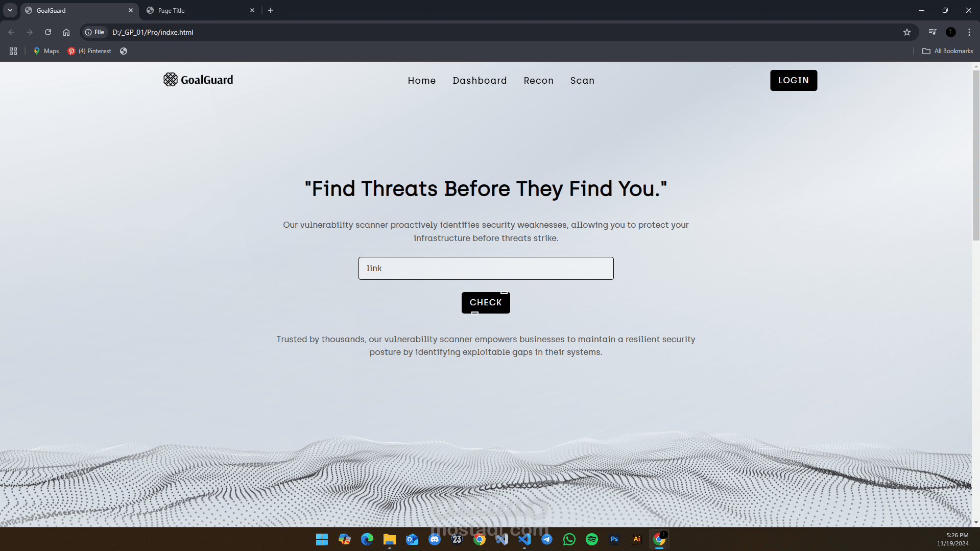The height and width of the screenshot is (551, 980).
Task: Focus the link input field
Action: pyautogui.click(x=486, y=268)
